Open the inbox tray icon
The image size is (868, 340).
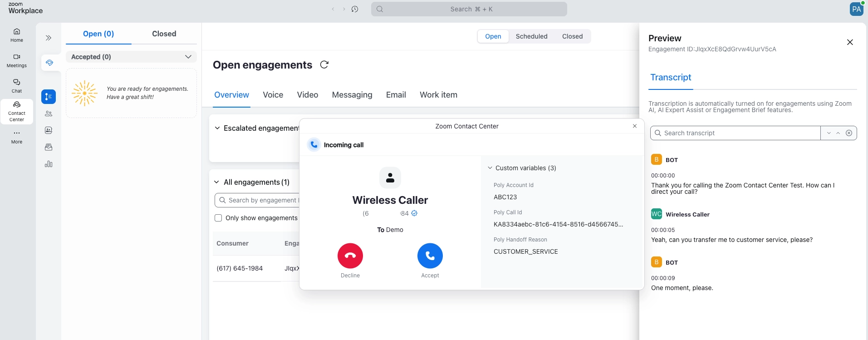pyautogui.click(x=49, y=147)
